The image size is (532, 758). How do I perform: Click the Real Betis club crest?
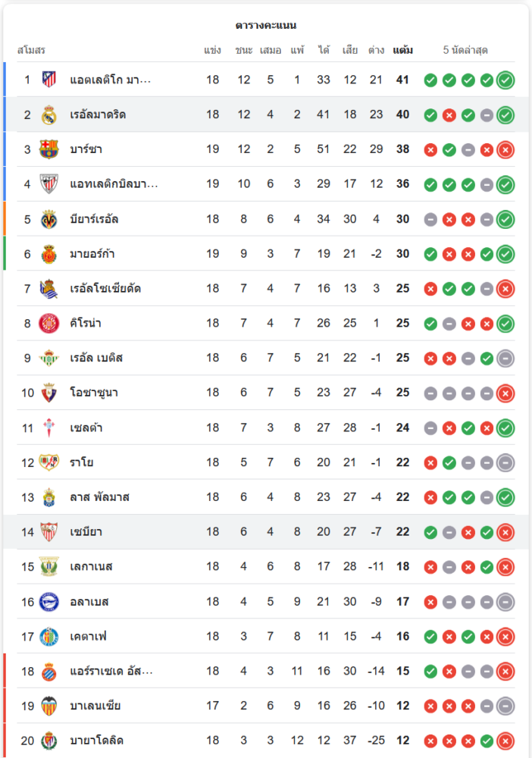tap(49, 358)
